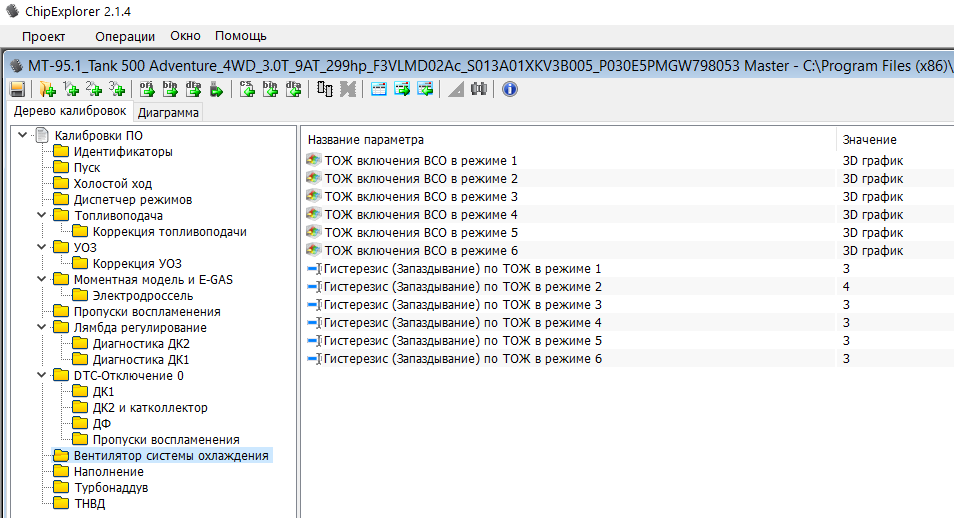This screenshot has width=954, height=518.
Task: Select hysteresis value 4 for режим 2
Action: [x=846, y=287]
